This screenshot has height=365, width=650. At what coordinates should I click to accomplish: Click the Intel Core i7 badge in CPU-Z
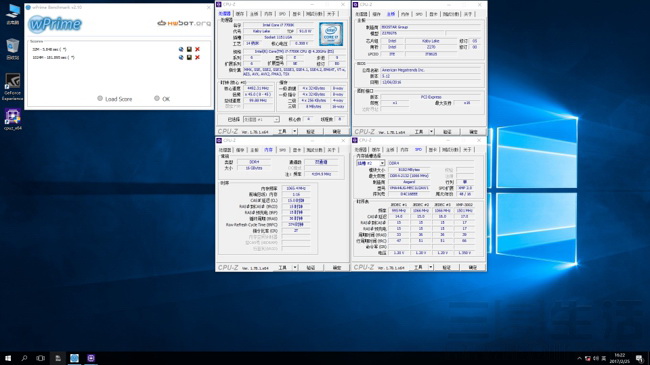[x=331, y=34]
